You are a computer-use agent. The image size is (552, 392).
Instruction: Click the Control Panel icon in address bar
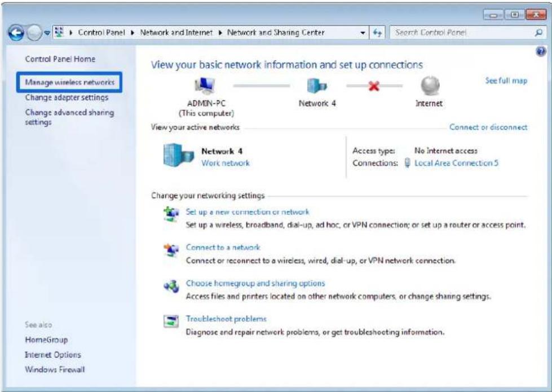tap(60, 32)
